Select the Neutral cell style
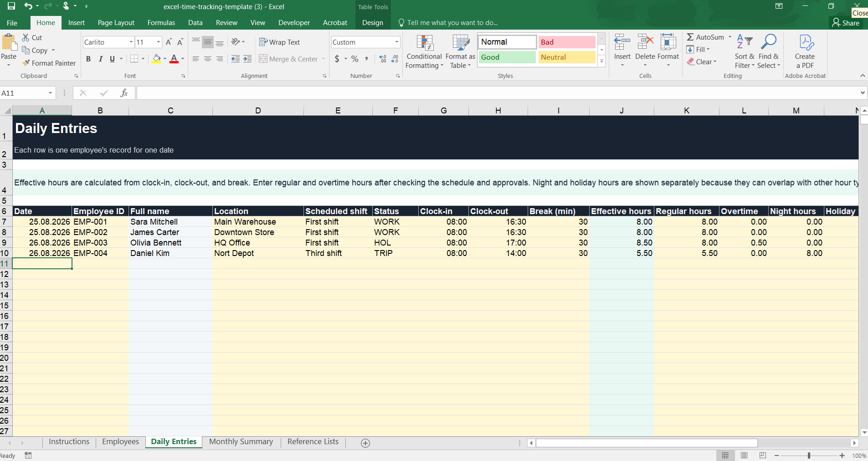868x461 pixels. pyautogui.click(x=567, y=57)
